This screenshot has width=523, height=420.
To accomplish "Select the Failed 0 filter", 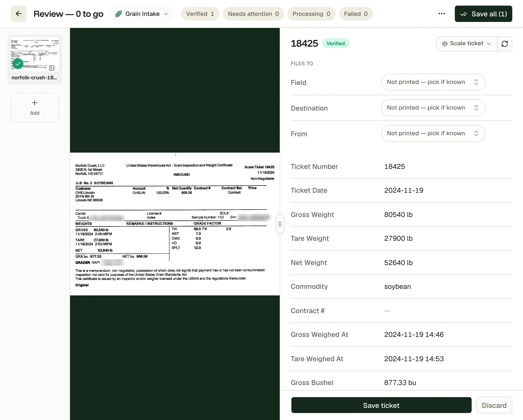I will [x=356, y=14].
